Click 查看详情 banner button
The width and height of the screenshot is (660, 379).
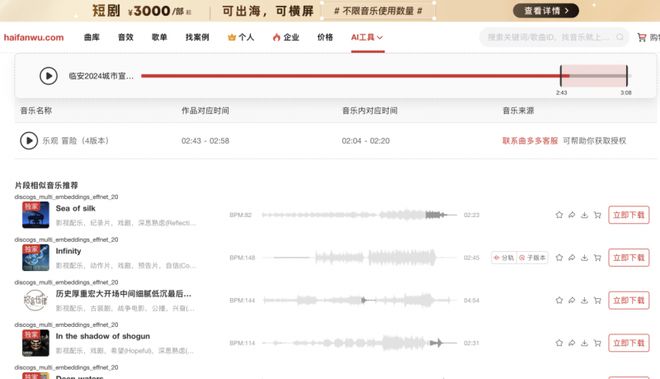[546, 11]
